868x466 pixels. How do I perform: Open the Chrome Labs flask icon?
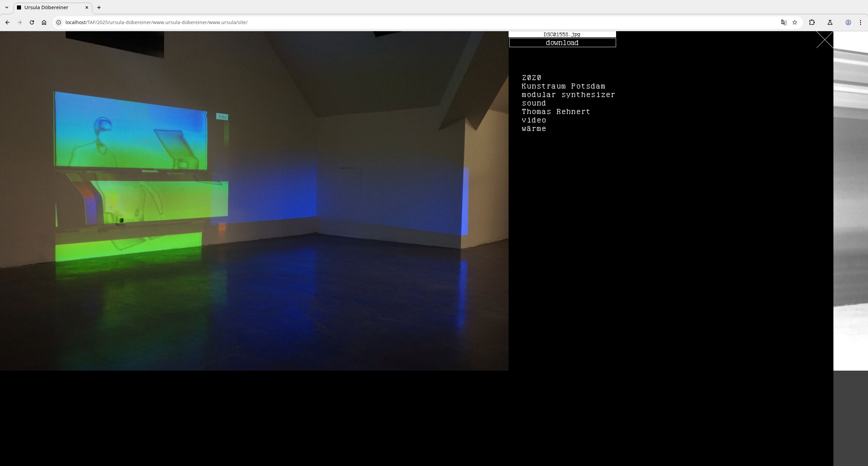click(x=830, y=22)
